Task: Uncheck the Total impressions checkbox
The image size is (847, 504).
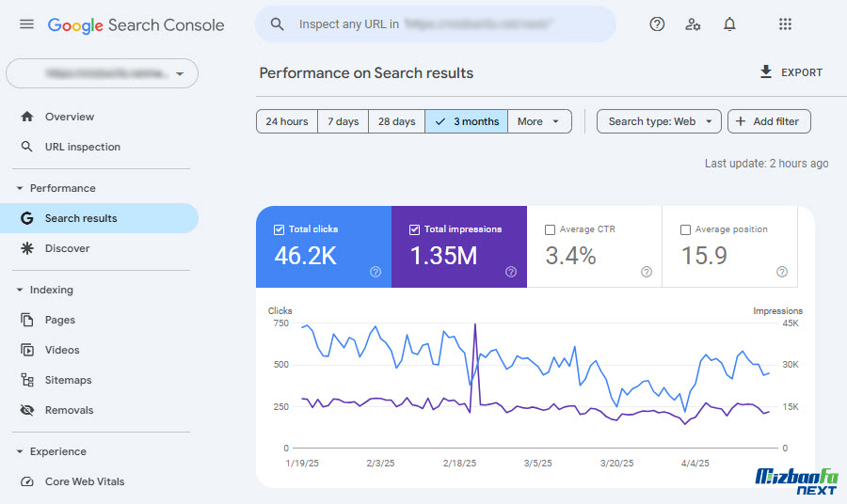Action: (x=414, y=229)
